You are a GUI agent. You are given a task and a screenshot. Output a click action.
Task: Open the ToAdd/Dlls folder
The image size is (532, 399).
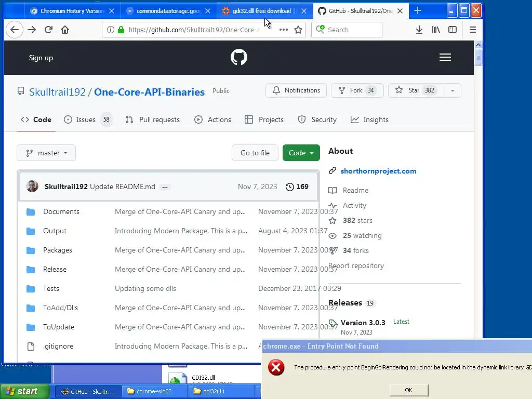point(60,308)
